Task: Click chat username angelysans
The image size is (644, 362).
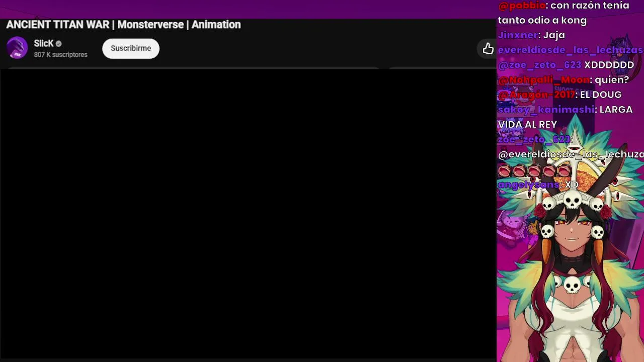Action: [x=528, y=185]
